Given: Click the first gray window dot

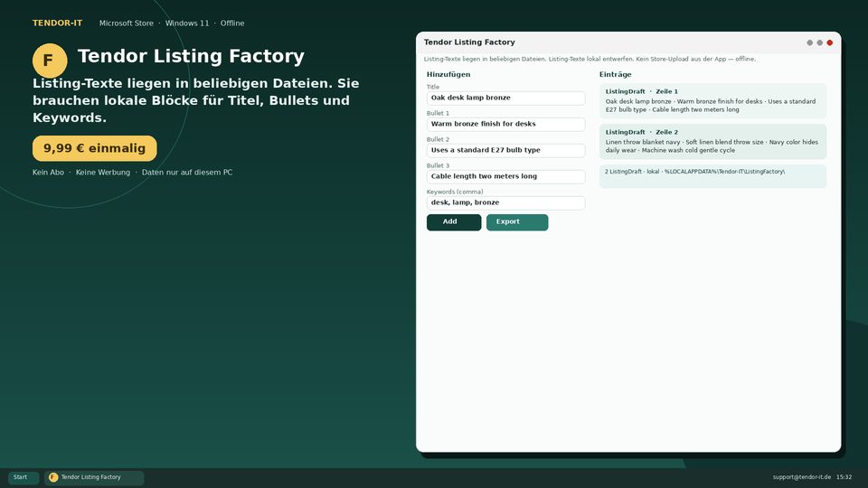Looking at the screenshot, I should tap(809, 42).
